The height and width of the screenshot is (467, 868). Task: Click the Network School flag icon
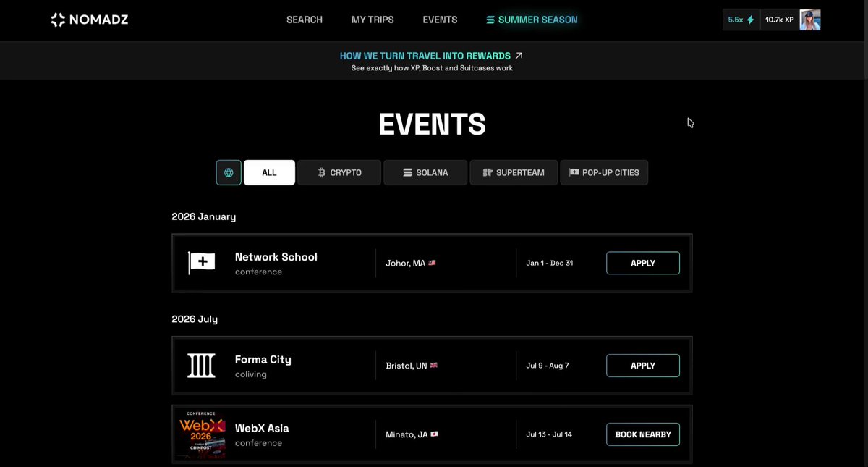202,263
